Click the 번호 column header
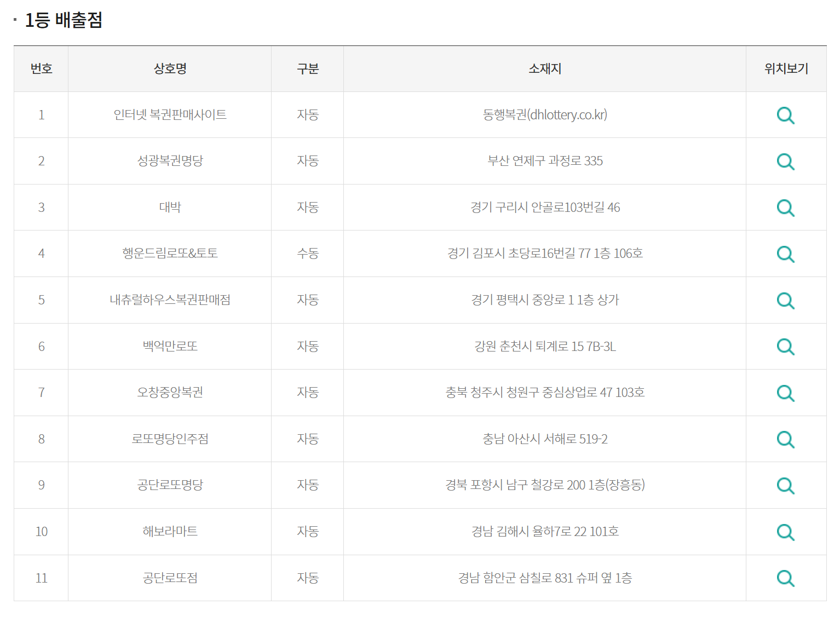Screen dimensions: 840x622 (x=41, y=68)
